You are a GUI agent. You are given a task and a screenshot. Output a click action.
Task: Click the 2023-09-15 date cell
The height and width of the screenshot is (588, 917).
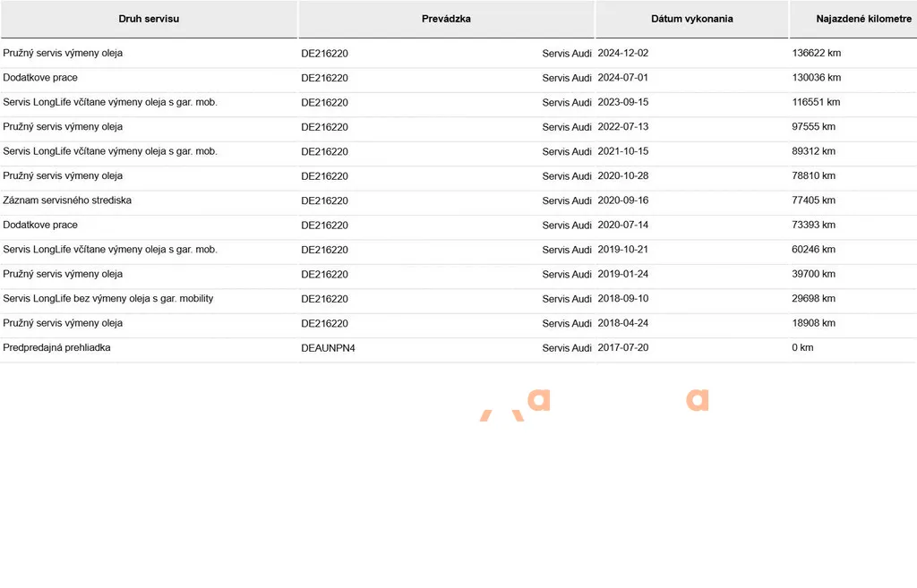[623, 102]
